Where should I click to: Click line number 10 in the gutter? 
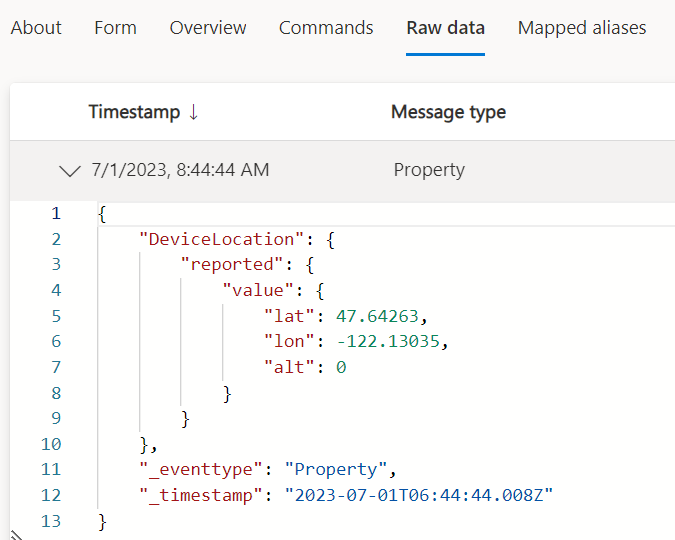click(x=51, y=444)
